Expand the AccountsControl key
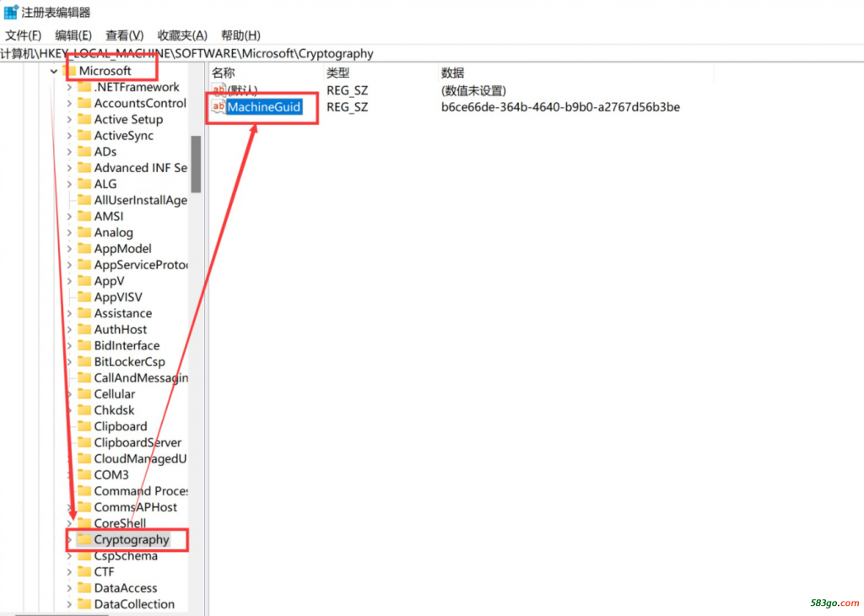Screen dimensions: 864x616 [x=69, y=103]
